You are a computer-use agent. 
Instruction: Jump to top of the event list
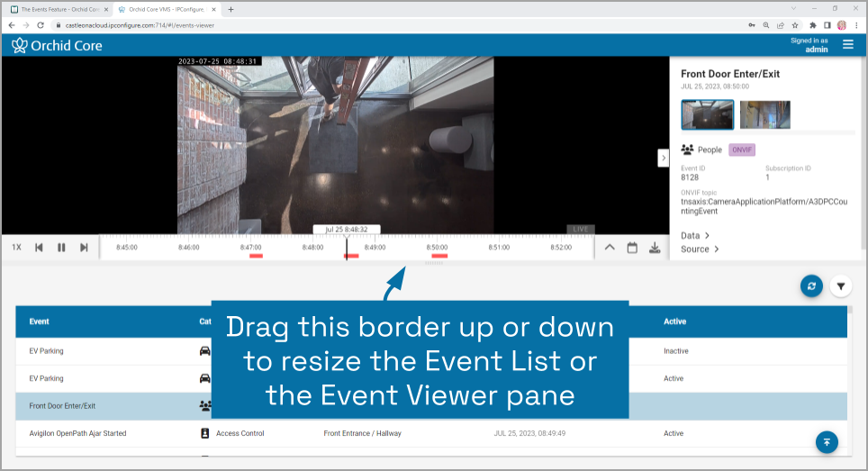tap(827, 442)
